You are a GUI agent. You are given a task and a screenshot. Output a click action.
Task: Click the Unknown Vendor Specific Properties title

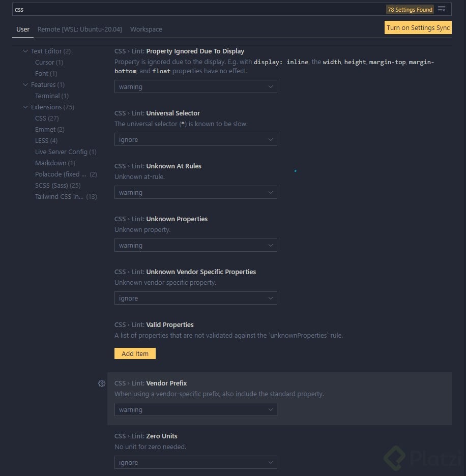pos(201,272)
